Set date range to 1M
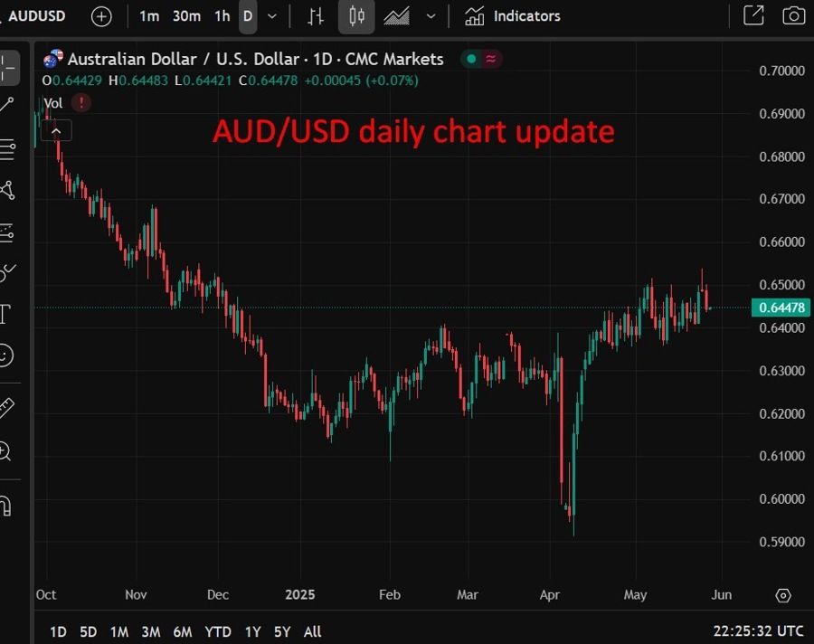 tap(119, 631)
